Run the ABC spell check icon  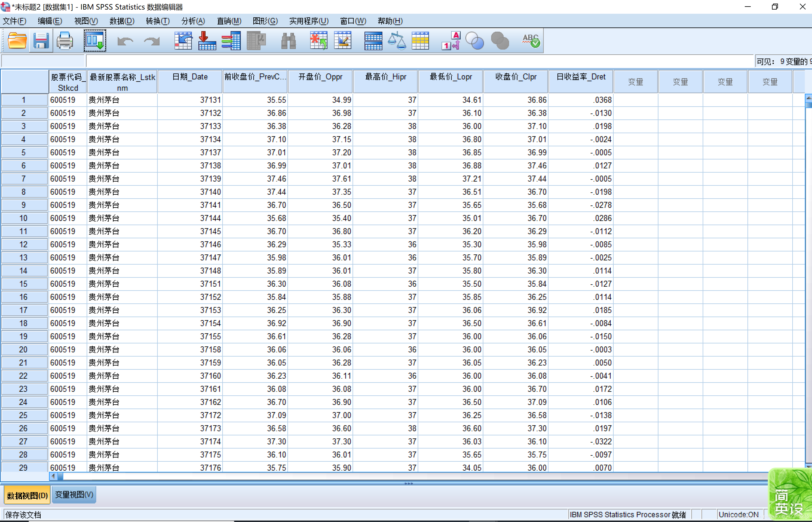pyautogui.click(x=531, y=41)
